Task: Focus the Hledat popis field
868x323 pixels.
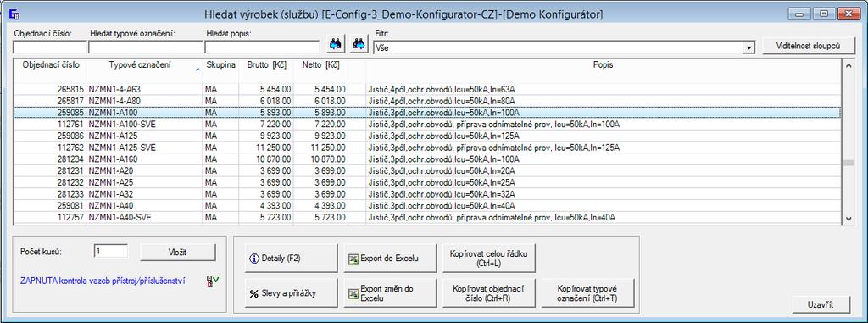Action: pos(263,47)
